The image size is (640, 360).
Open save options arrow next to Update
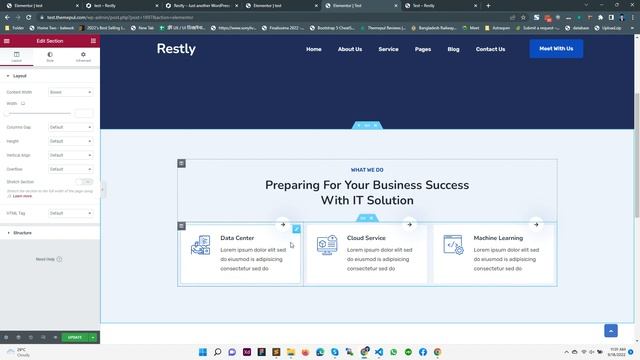pos(93,338)
